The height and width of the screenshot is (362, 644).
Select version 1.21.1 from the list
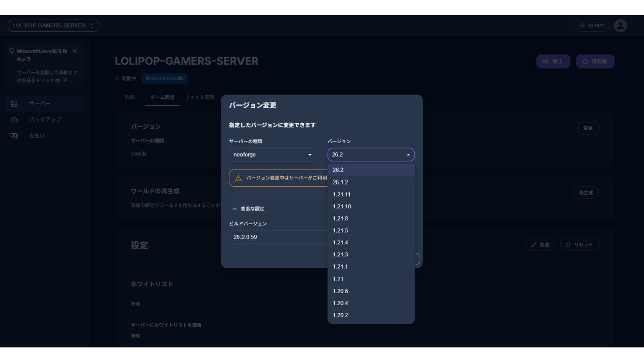click(x=371, y=266)
